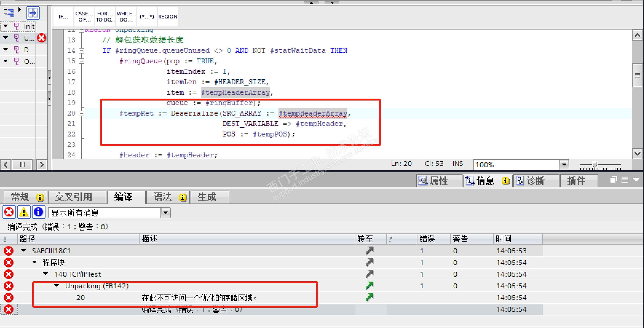This screenshot has width=644, height=328.
Task: Open the 交叉引用 sub-tab
Action: 77,197
